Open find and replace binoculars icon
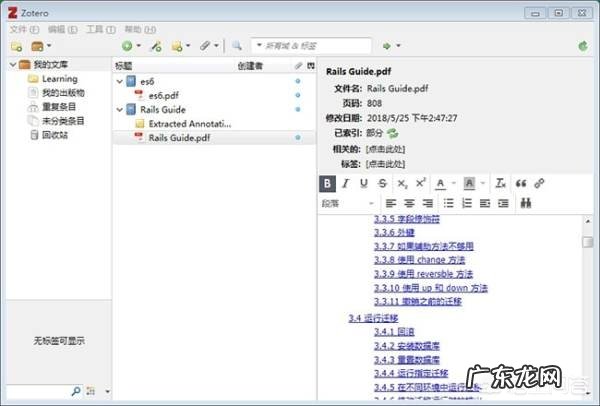This screenshot has width=600, height=406. 526,203
